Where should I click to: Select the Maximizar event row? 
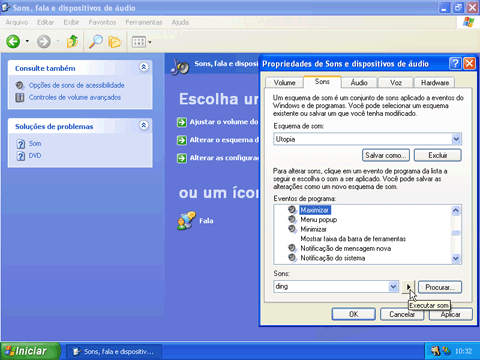click(315, 210)
